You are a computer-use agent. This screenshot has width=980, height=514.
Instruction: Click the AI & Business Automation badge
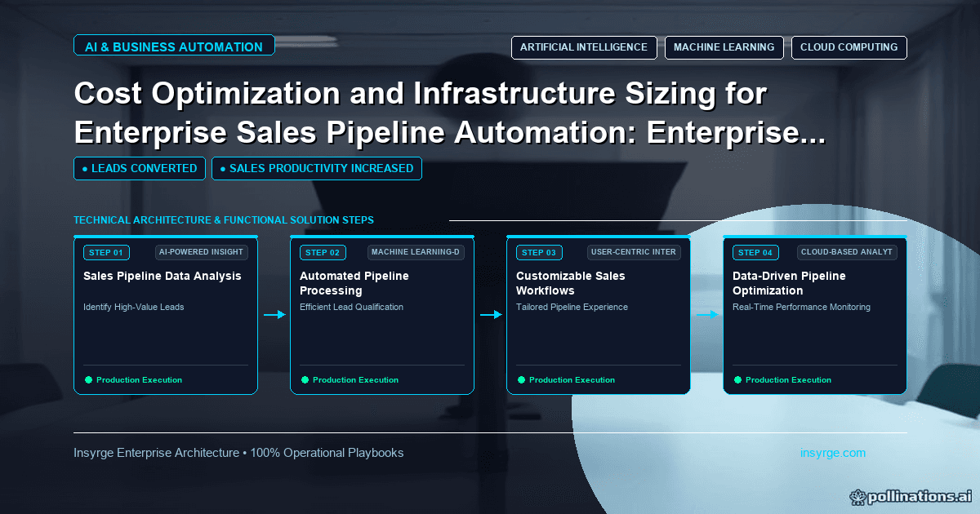pyautogui.click(x=174, y=47)
